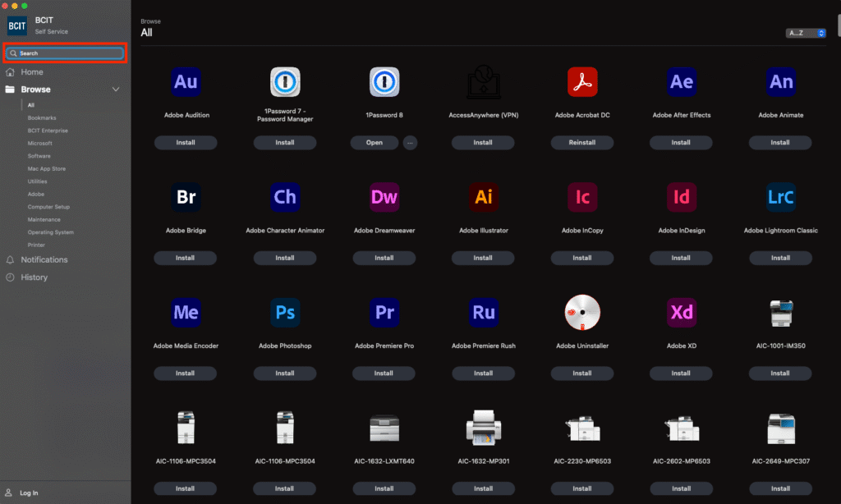Click the Adobe Photoshop icon
Viewport: 841px width, 504px height.
[285, 312]
